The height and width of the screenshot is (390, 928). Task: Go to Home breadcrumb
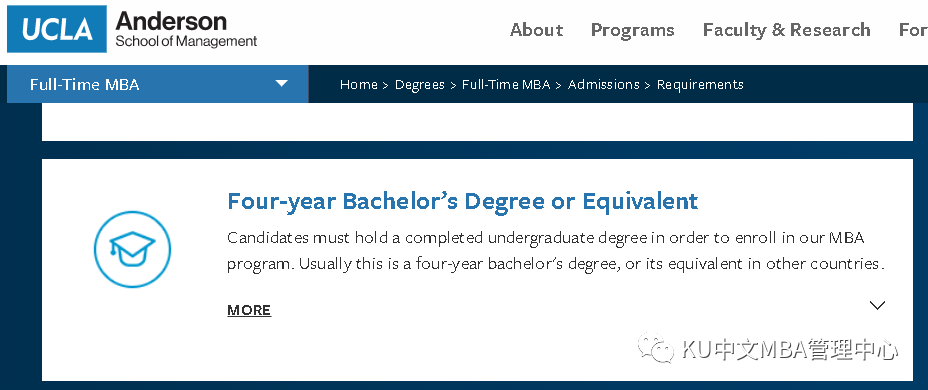(x=359, y=85)
